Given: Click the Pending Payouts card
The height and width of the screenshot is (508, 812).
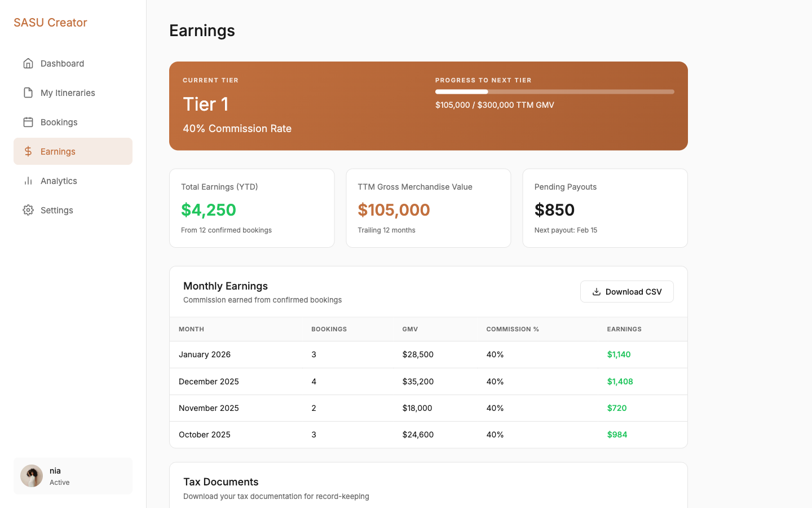Looking at the screenshot, I should (x=604, y=208).
